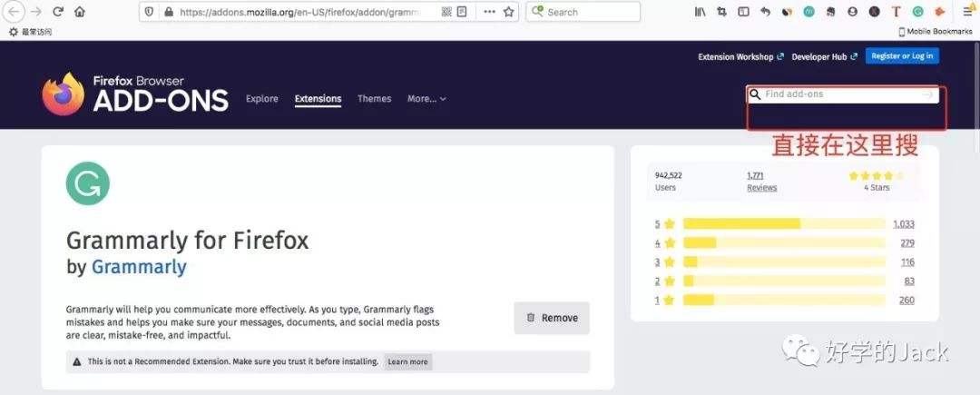Toggle reader view in the address bar

click(462, 12)
